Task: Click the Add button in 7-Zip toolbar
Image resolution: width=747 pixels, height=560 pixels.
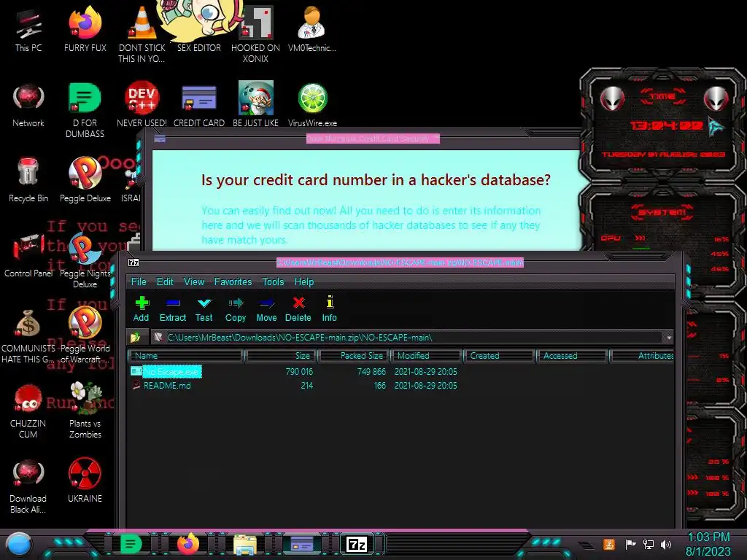Action: pos(141,309)
